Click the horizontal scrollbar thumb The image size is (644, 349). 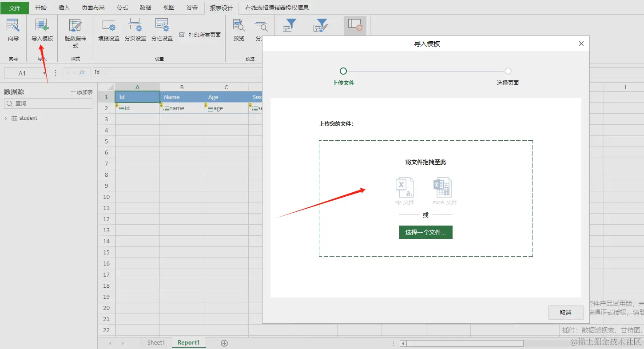click(465, 343)
